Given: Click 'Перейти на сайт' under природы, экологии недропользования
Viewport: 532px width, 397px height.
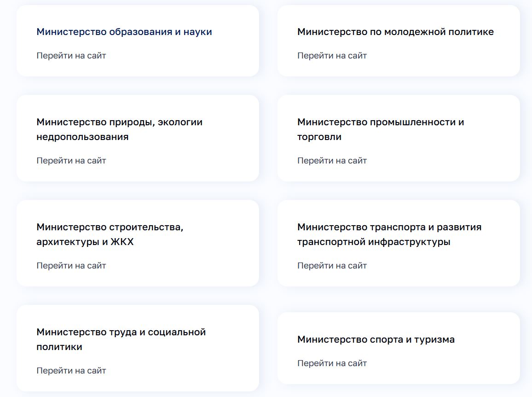Looking at the screenshot, I should (71, 161).
